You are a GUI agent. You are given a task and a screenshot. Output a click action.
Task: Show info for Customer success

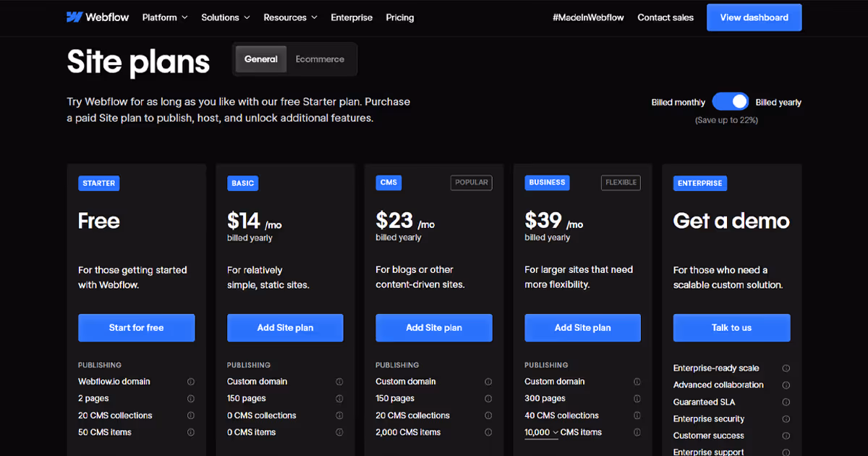pyautogui.click(x=786, y=436)
